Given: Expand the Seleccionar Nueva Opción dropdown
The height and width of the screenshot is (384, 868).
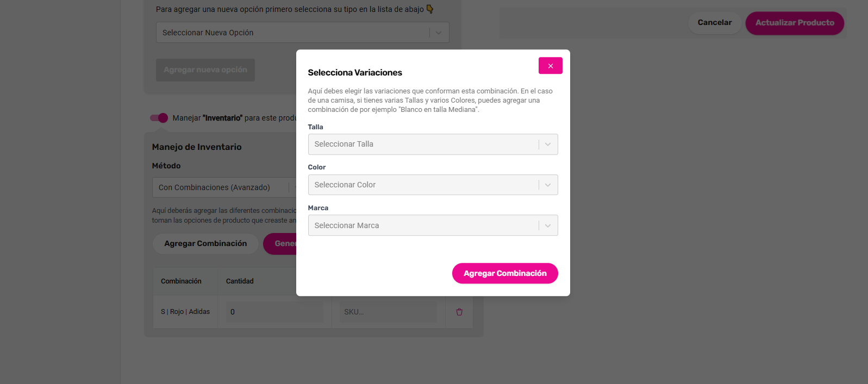Looking at the screenshot, I should (x=294, y=33).
